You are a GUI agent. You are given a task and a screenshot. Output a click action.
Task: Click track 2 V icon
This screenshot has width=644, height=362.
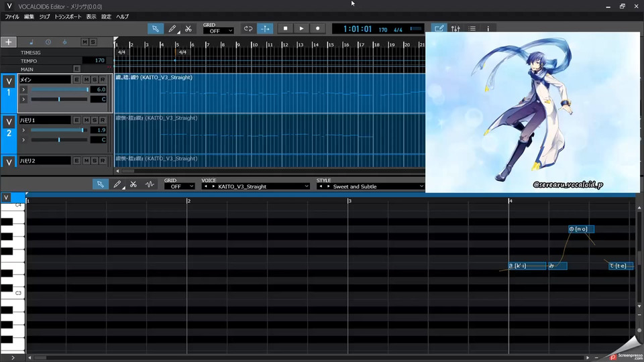[9, 122]
